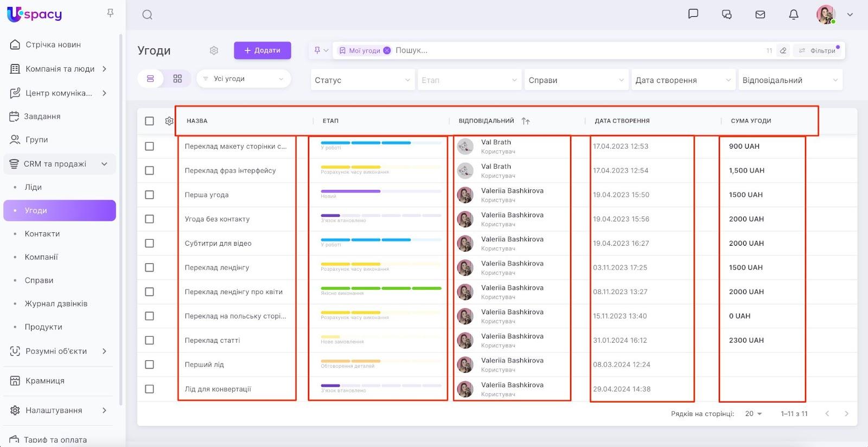Pin the sidebar with pin icon
The image size is (868, 447).
(110, 13)
